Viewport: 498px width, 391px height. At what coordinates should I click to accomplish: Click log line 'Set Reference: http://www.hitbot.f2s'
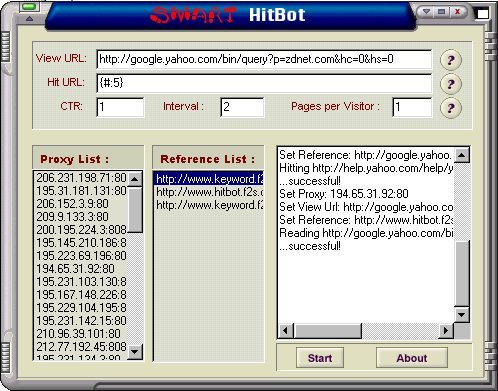366,220
